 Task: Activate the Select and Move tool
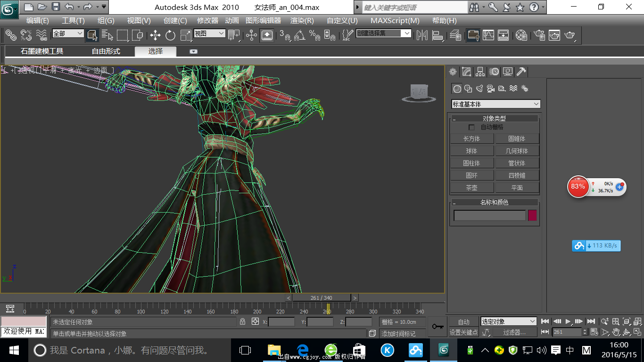[x=156, y=35]
